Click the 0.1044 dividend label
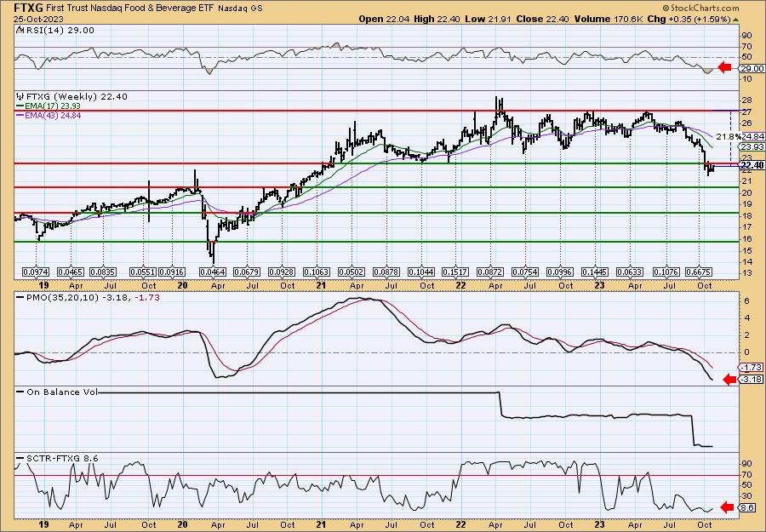The image size is (766, 532). tap(421, 272)
